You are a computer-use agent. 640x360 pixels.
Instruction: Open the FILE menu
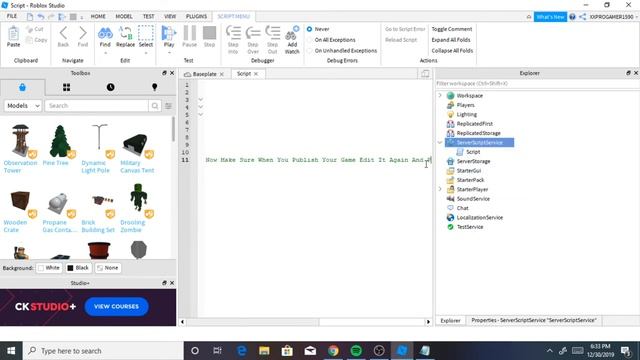tap(12, 16)
